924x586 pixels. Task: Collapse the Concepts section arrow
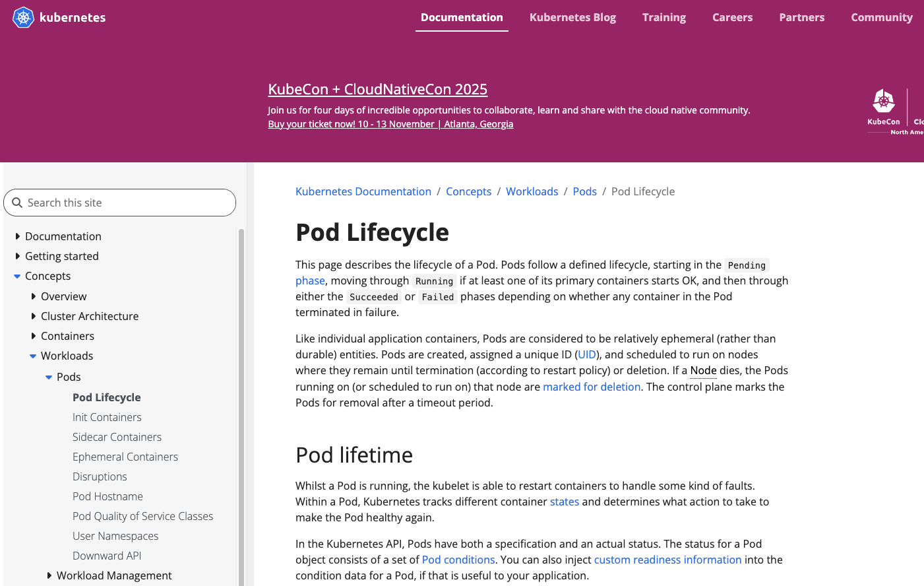pyautogui.click(x=18, y=277)
